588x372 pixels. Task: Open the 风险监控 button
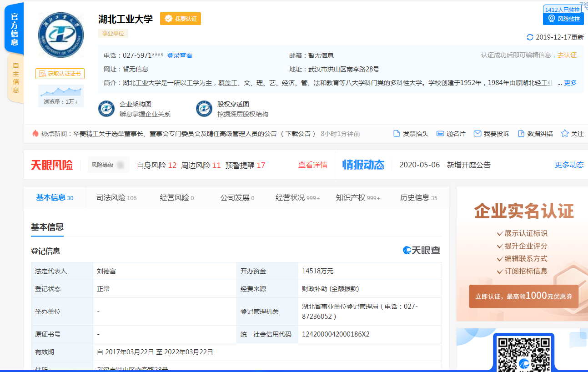coord(563,19)
